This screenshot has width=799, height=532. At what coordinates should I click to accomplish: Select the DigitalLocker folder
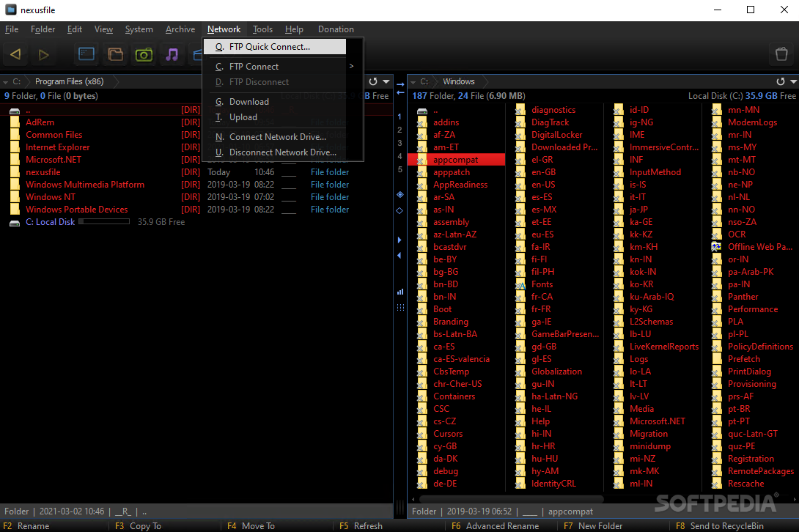tap(557, 135)
